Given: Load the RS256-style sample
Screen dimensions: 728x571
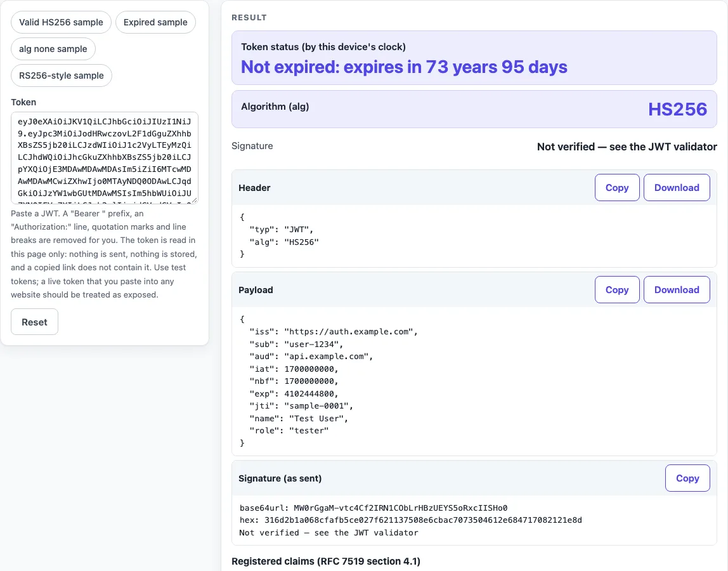Looking at the screenshot, I should pos(62,75).
